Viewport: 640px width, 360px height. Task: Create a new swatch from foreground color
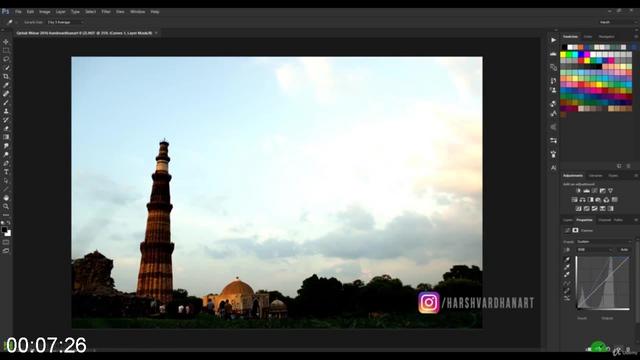(x=619, y=166)
